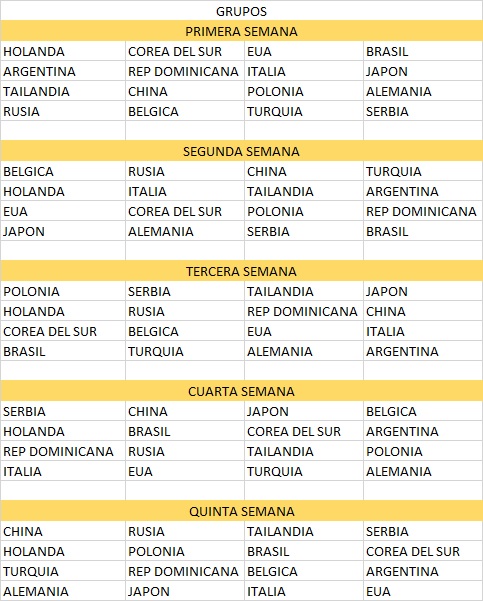Click ALEMANIA cell in Quinta Semana
This screenshot has height=601, width=483.
63,591
